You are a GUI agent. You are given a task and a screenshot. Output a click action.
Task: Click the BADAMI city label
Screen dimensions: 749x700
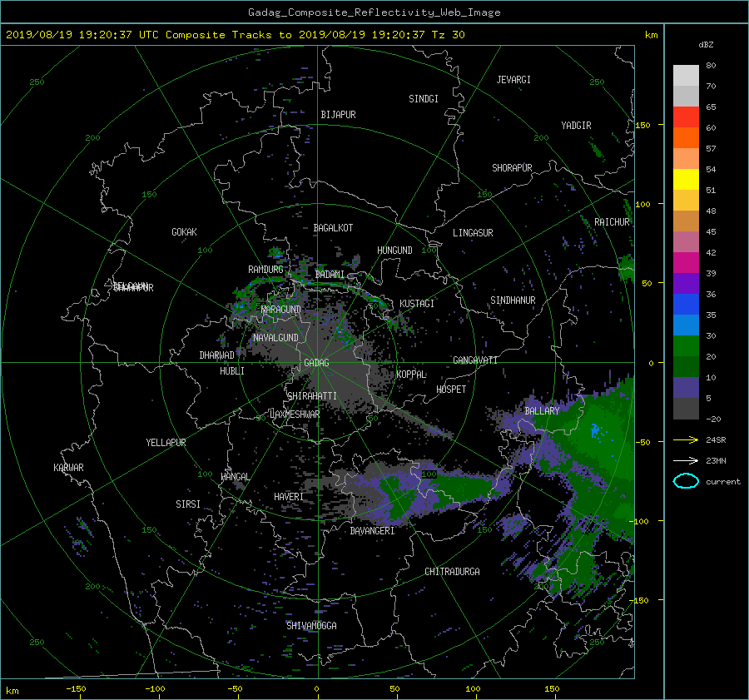point(330,275)
